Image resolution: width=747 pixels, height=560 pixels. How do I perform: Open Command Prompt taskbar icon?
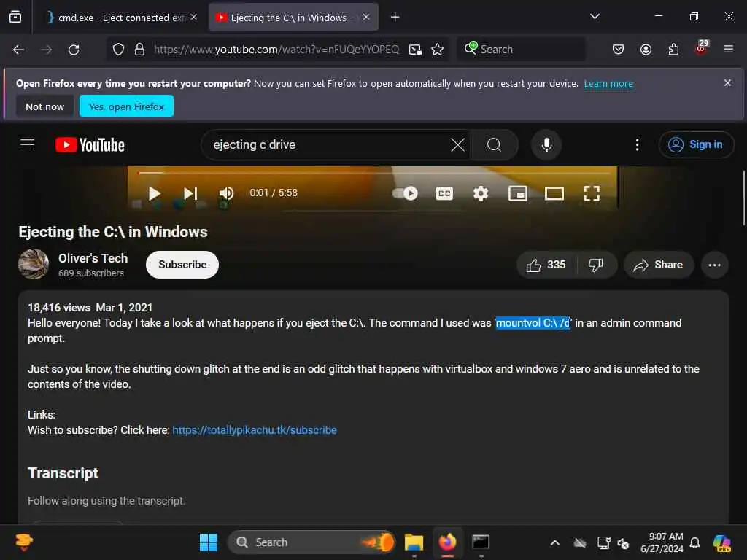(481, 542)
